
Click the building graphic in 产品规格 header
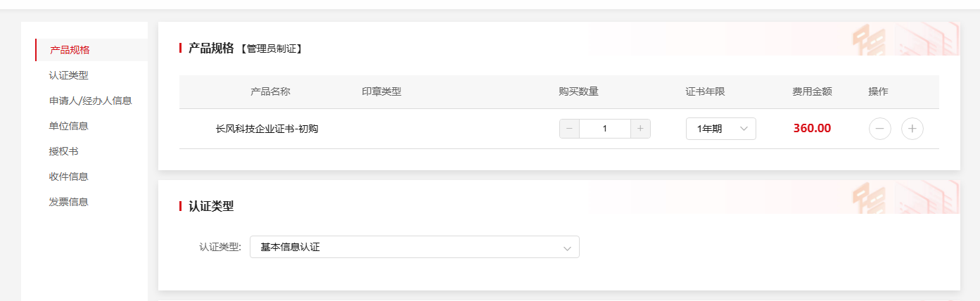tap(904, 39)
